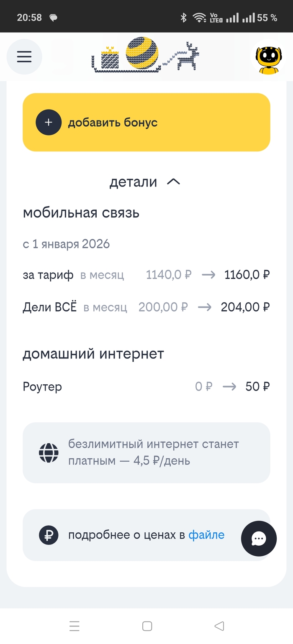Tap the детали label to collapse
The image size is (293, 644).
[133, 182]
